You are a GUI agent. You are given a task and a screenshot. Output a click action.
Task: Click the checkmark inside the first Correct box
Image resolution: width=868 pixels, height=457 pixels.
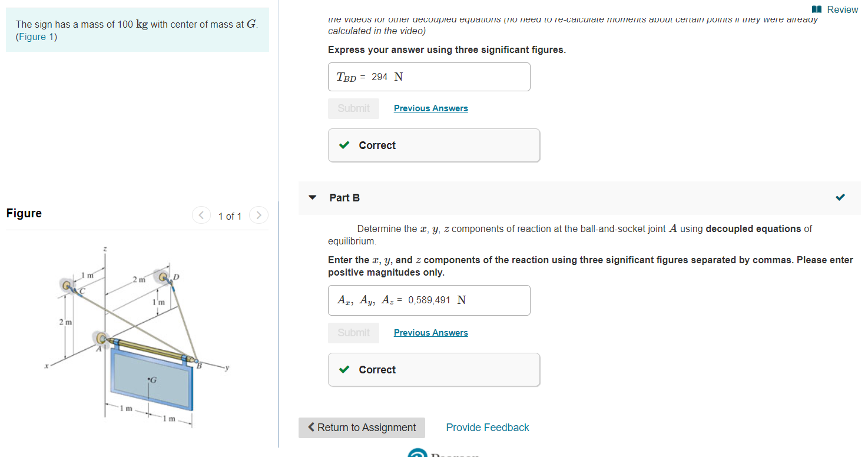tap(344, 145)
